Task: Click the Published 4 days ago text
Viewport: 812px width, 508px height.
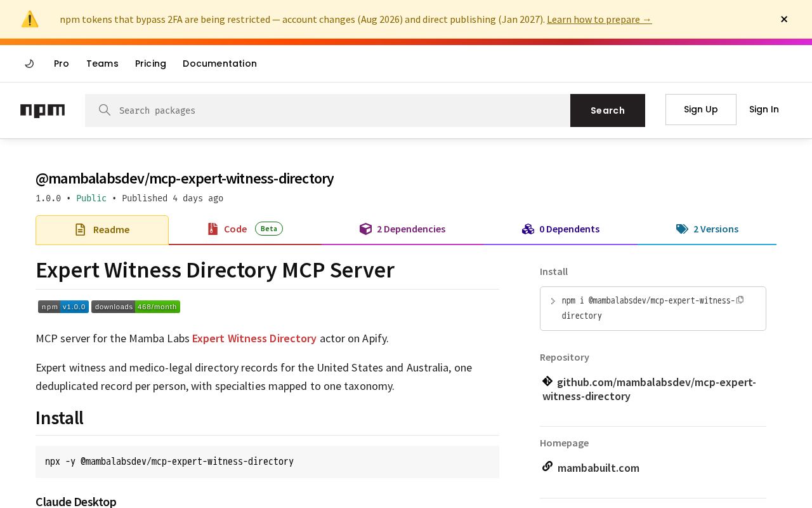Action: click(x=173, y=198)
